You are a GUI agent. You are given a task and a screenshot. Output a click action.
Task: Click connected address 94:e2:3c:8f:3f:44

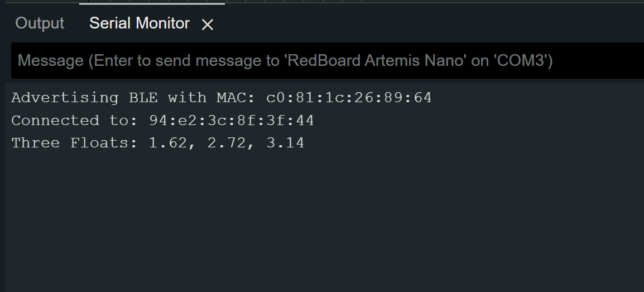point(232,121)
